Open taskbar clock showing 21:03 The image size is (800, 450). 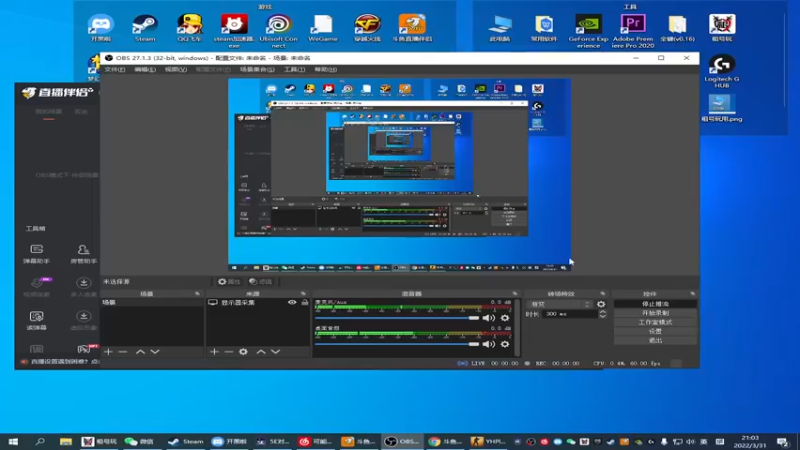(x=749, y=441)
